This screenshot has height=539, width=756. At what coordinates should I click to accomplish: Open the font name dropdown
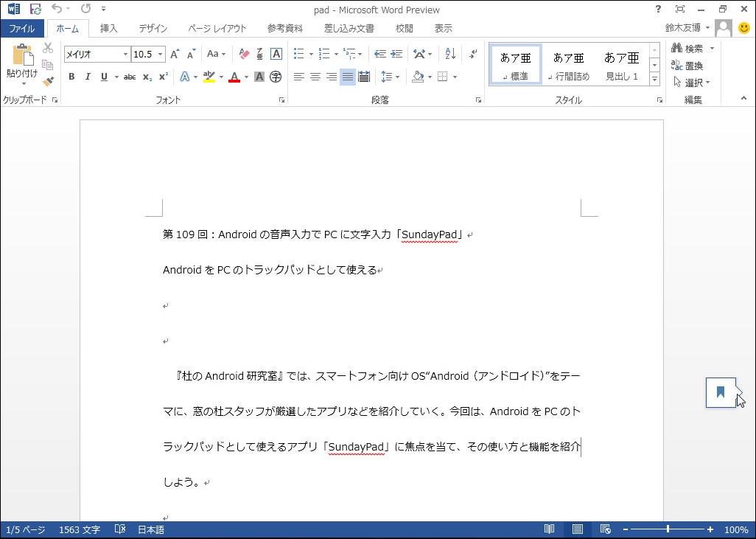click(x=125, y=54)
